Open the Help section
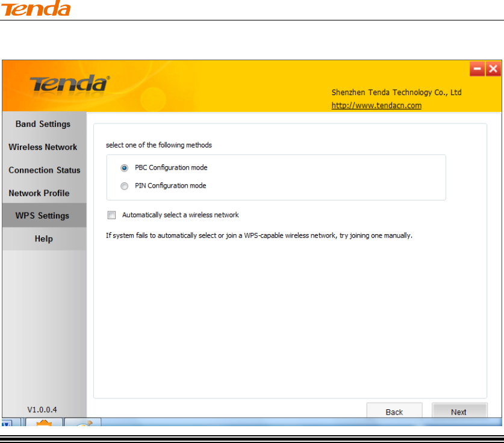504x443 pixels. 44,239
